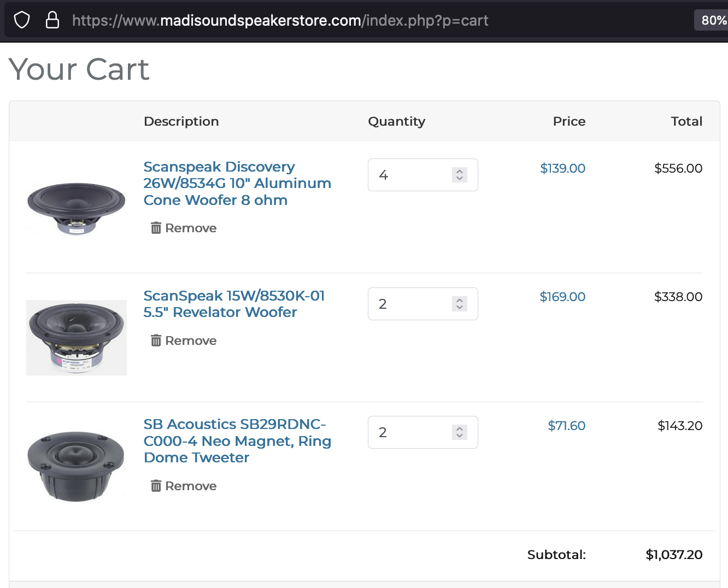
Task: Click the quantity stepper arrows for Revelator woofer
Action: (460, 304)
